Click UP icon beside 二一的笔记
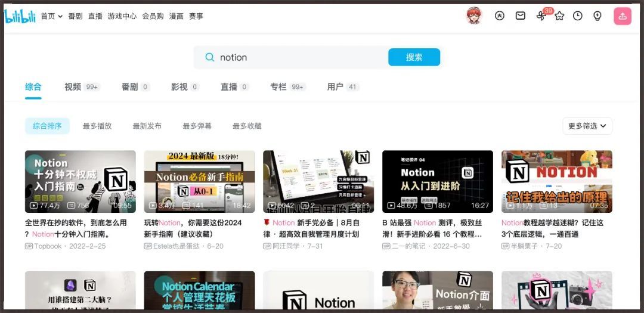Viewport: 644px width, 313px height. 386,246
